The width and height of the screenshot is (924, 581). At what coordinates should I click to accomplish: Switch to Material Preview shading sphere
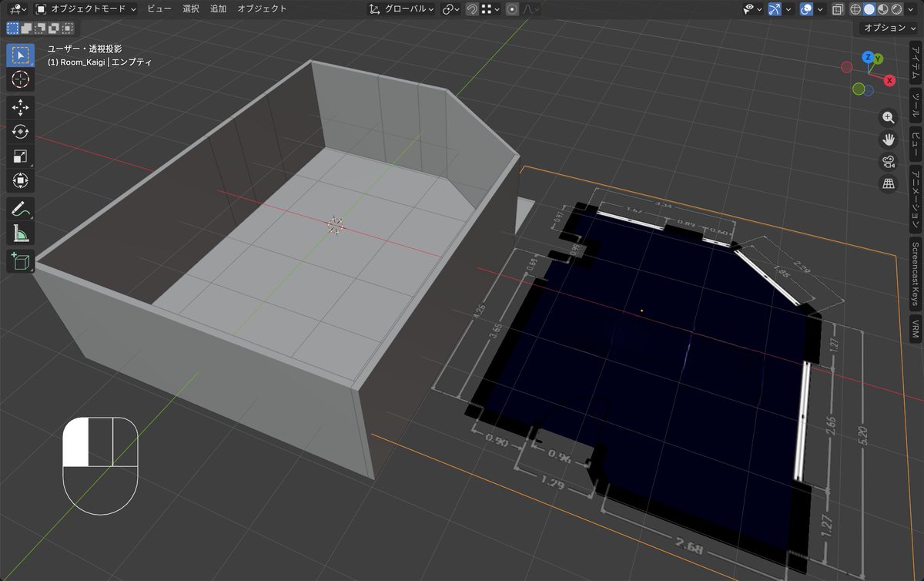click(x=882, y=9)
